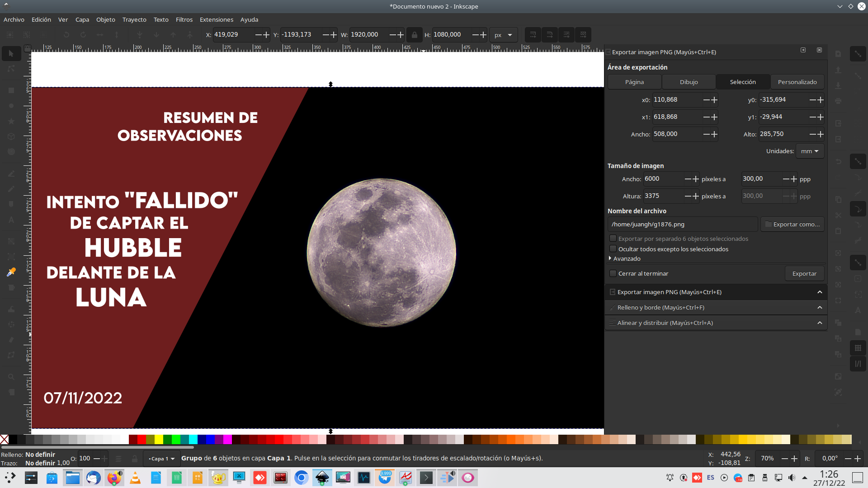This screenshot has width=868, height=488.
Task: Select the Color picker dropper tool
Action: [11, 272]
